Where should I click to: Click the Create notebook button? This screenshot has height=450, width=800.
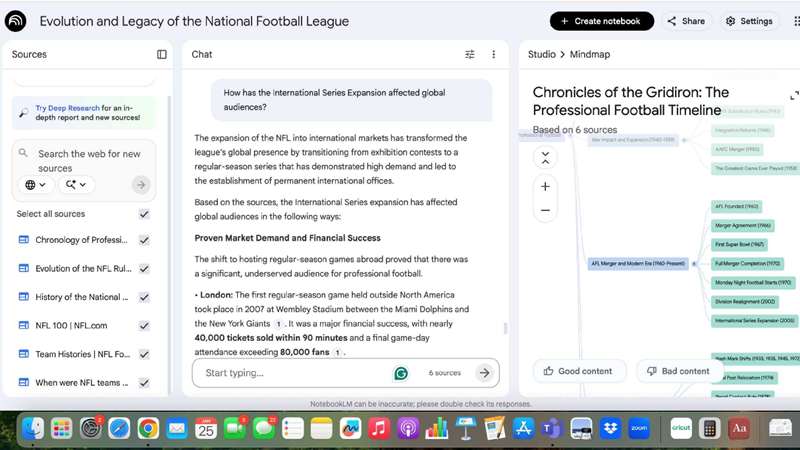[601, 21]
